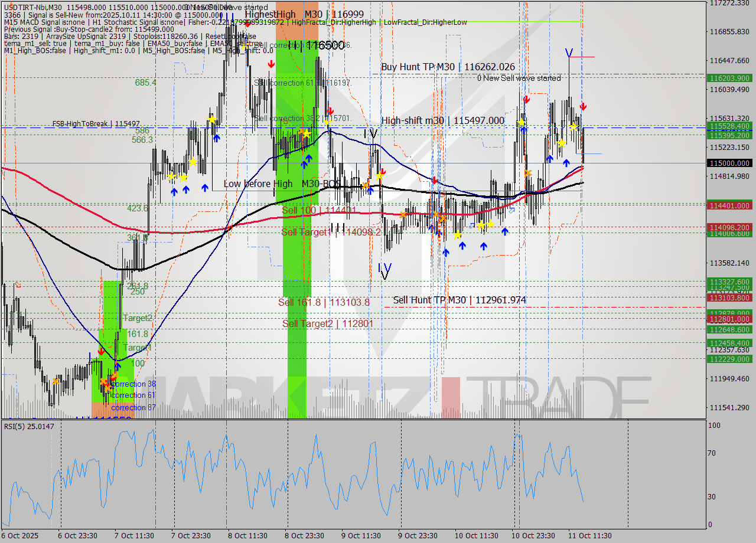756x543 pixels.
Task: Select the red V wave marker at top right
Action: 569,54
